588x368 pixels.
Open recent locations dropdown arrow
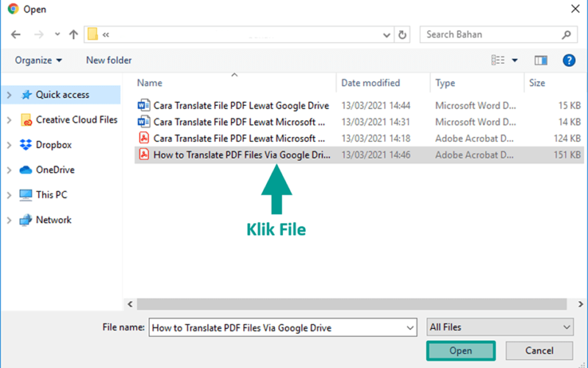pyautogui.click(x=57, y=34)
